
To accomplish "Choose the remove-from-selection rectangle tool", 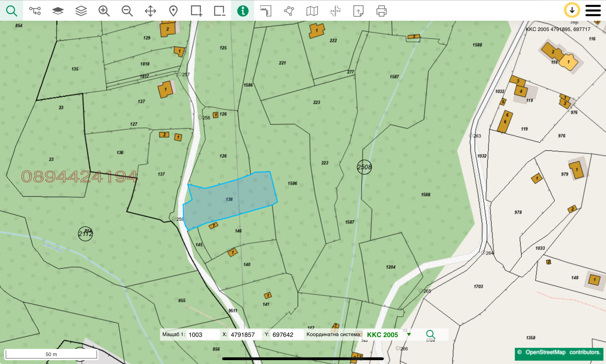I will click(x=219, y=11).
